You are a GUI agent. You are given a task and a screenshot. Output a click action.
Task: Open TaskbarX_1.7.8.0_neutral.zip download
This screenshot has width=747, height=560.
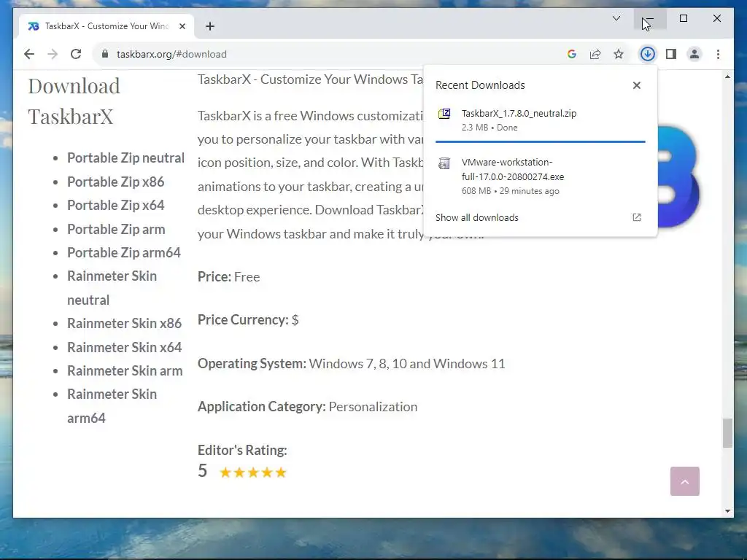541,120
